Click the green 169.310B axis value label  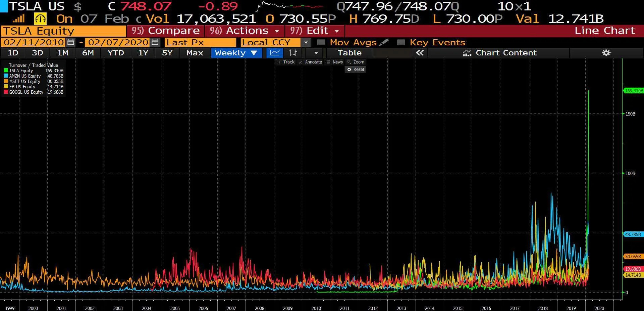pos(633,91)
